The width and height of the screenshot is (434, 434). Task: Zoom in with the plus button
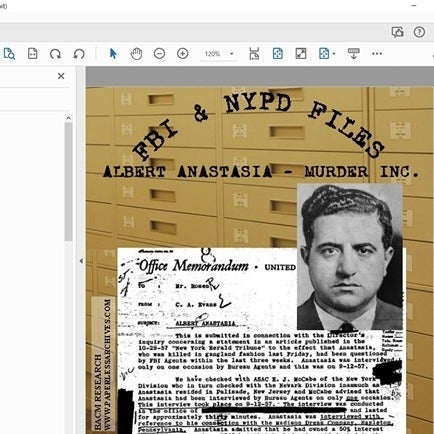point(182,54)
